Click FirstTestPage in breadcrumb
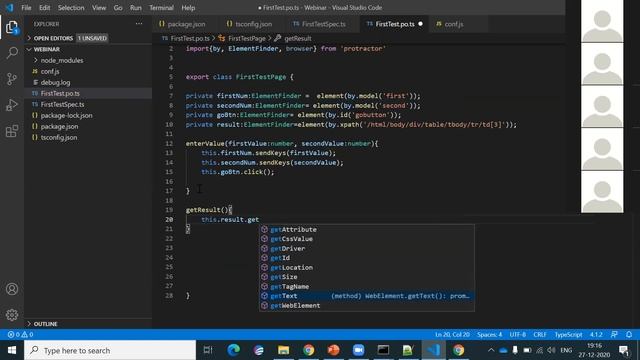Image resolution: width=640 pixels, height=360 pixels. (x=247, y=38)
